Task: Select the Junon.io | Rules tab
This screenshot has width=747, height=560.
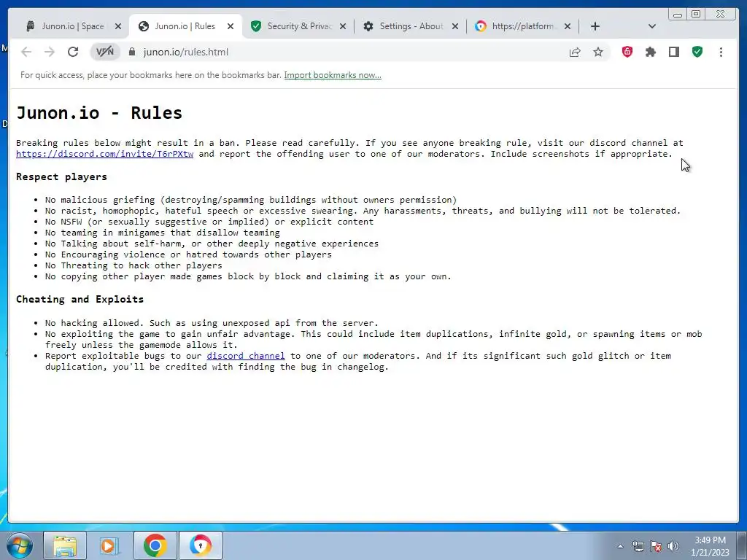Action: coord(185,26)
